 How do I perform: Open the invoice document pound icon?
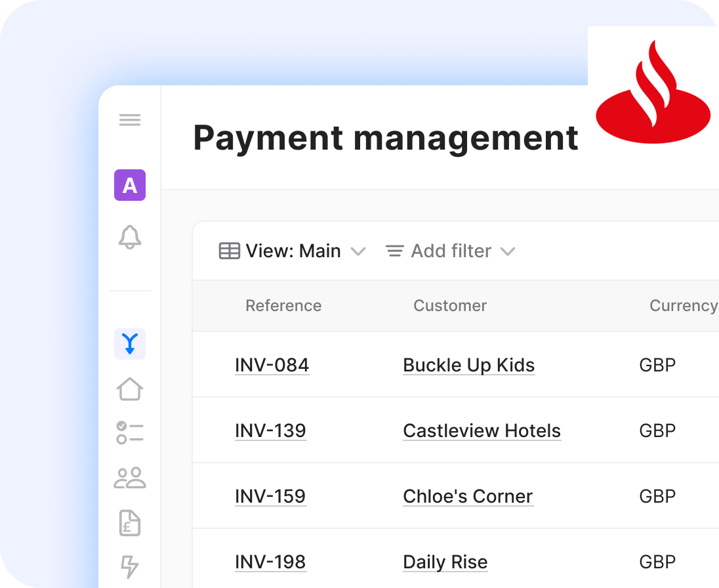tap(130, 522)
